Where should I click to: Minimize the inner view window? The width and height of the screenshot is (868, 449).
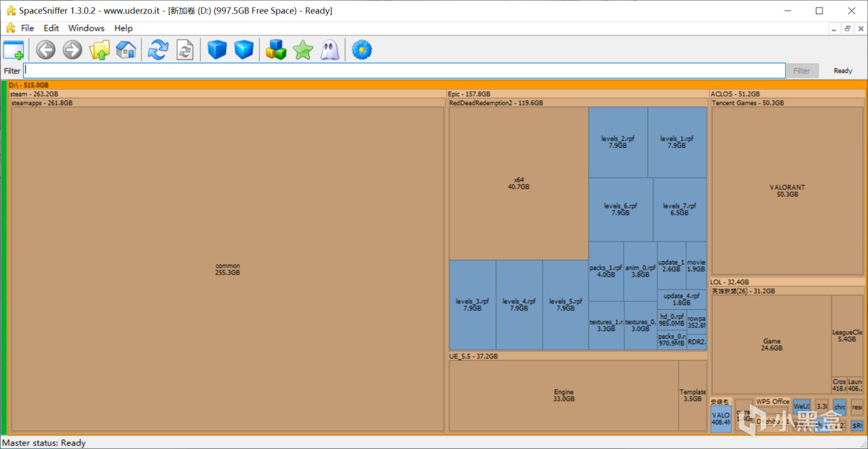(834, 28)
